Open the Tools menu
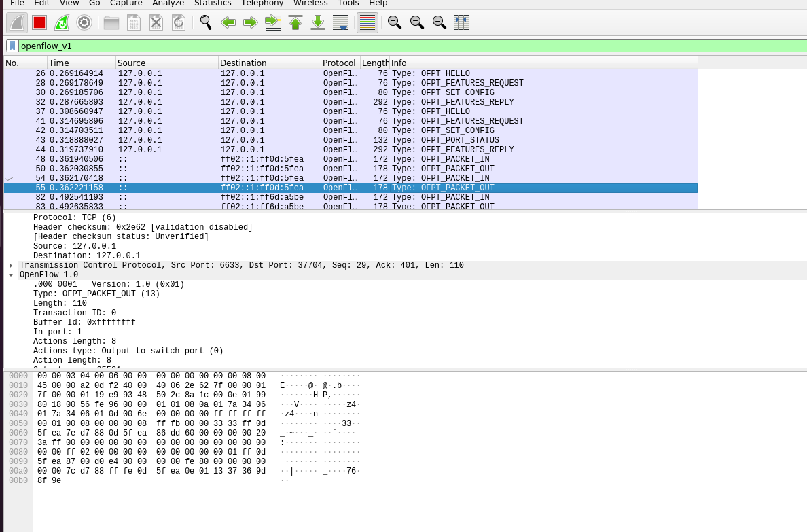 pos(348,3)
